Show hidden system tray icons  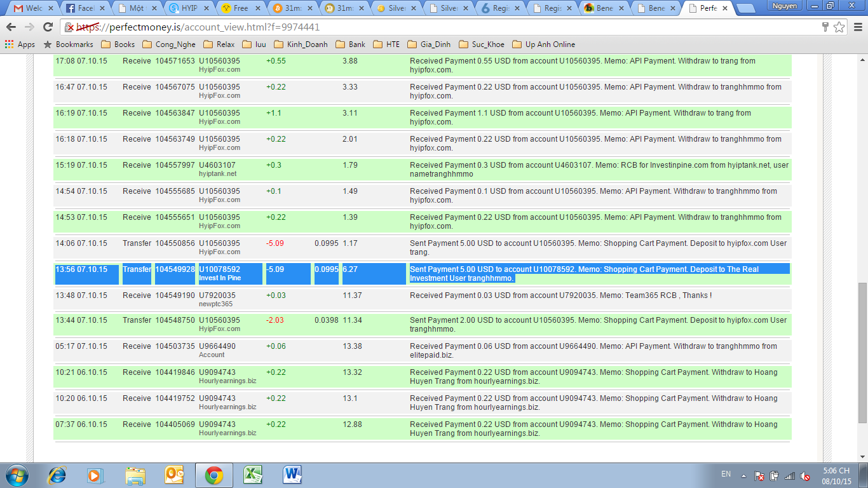[743, 475]
